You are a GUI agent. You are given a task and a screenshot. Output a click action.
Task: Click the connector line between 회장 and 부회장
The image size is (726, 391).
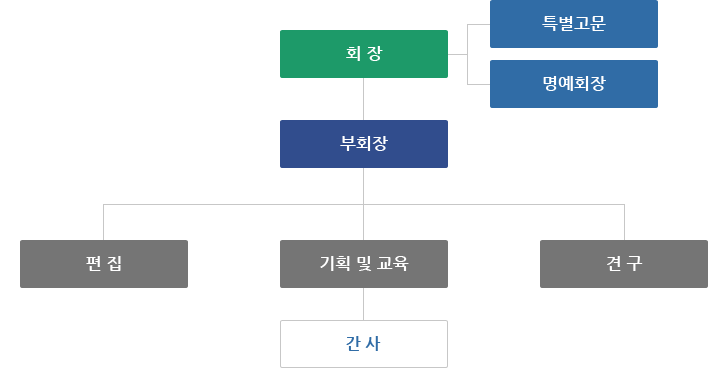(363, 99)
